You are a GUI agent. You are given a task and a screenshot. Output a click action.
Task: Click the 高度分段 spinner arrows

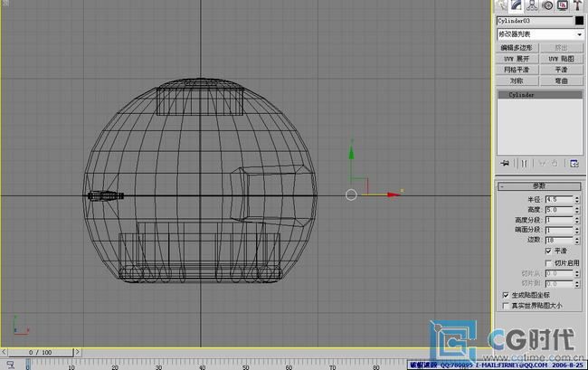[577, 220]
